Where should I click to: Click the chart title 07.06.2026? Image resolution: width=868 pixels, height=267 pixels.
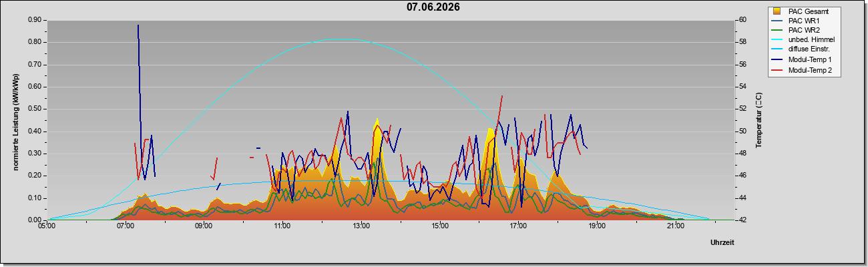coord(433,7)
